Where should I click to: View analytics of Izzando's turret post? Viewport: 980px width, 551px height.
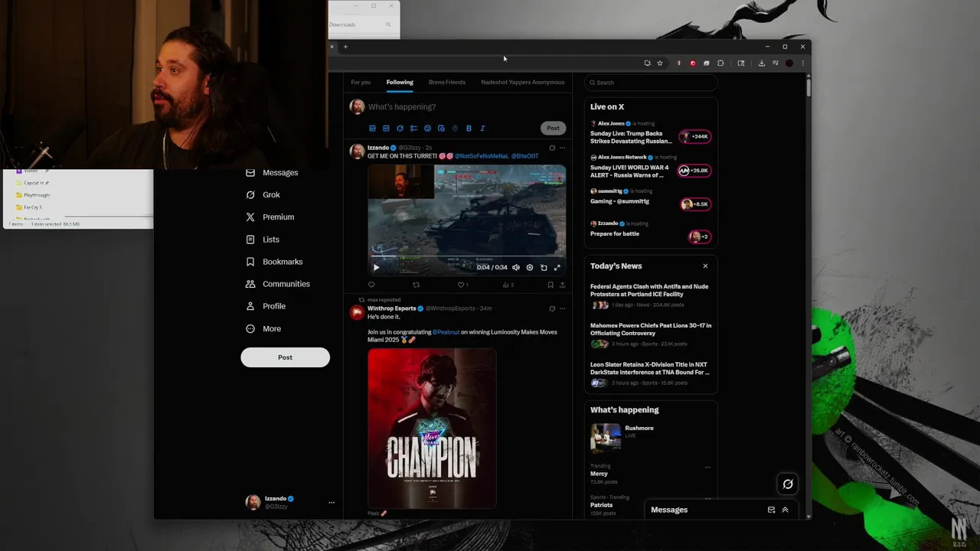507,285
